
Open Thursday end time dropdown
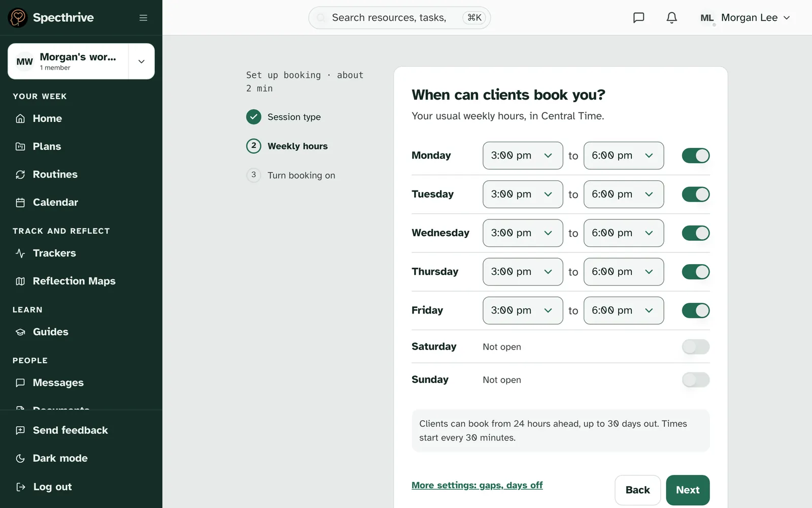(x=624, y=271)
